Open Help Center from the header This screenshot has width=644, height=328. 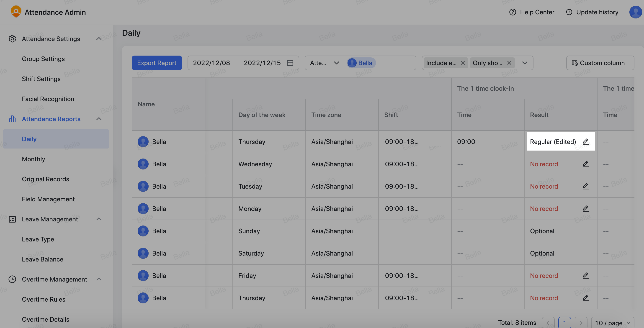pyautogui.click(x=532, y=12)
